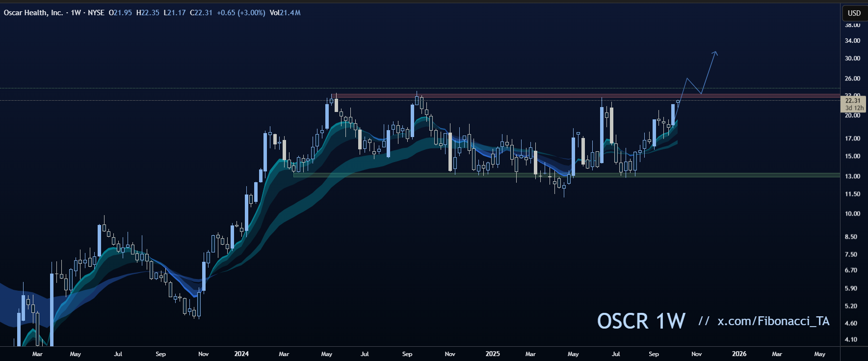
Task: Select the 22.31 current price label
Action: pyautogui.click(x=853, y=101)
